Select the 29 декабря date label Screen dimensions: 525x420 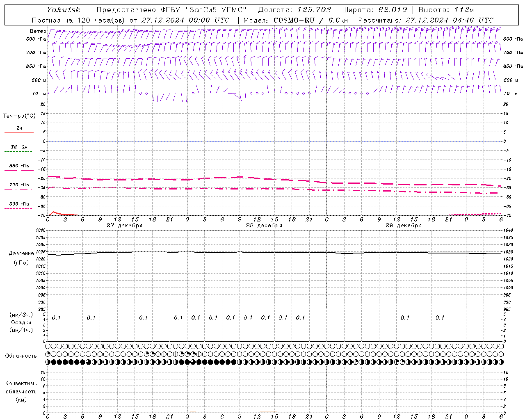403,226
